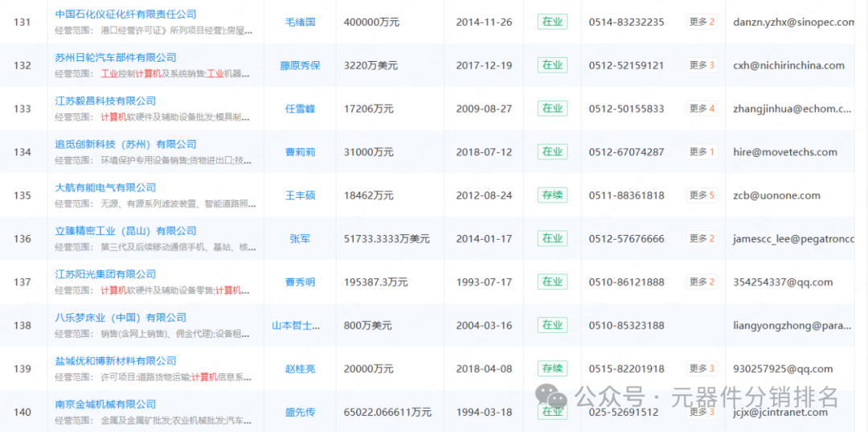Expand 更多 3 phones for row 132
868x432 pixels.
pyautogui.click(x=702, y=65)
